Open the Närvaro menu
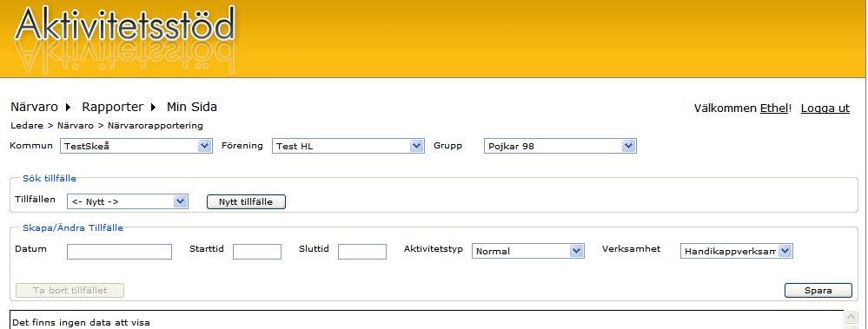Viewport: 868px width, 329px height. point(35,107)
